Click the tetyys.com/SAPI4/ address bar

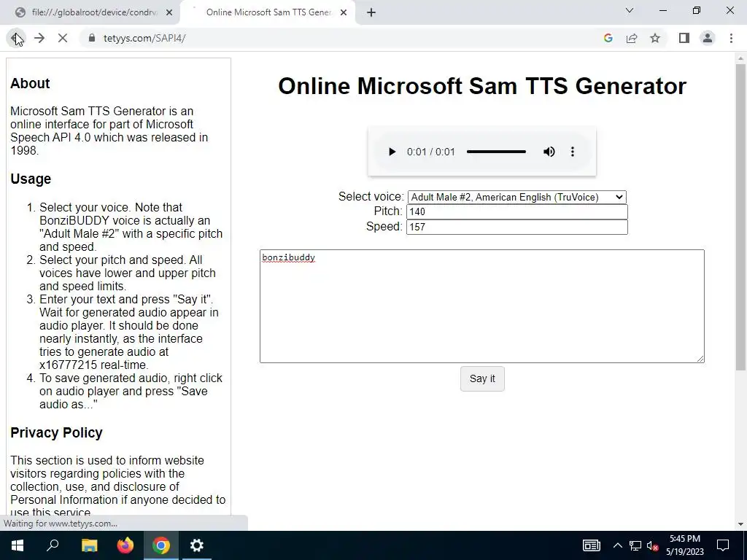point(144,38)
